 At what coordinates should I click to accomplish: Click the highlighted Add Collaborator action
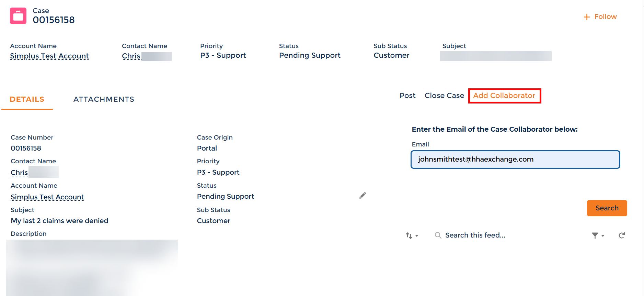coord(504,96)
